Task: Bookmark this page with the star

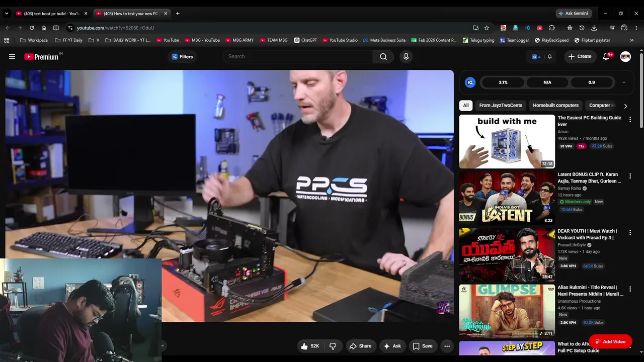Action: pos(487,28)
